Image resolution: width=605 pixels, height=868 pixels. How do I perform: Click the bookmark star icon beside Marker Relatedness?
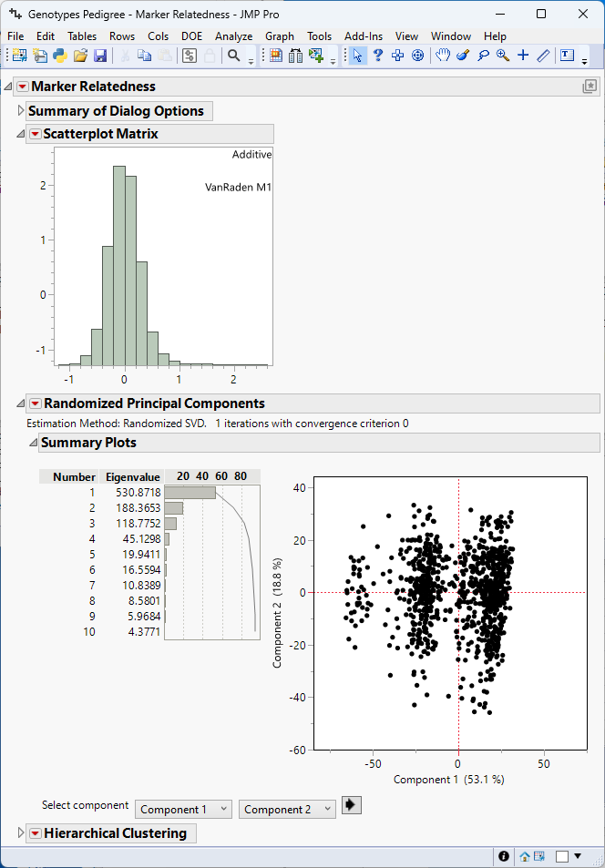[x=590, y=87]
